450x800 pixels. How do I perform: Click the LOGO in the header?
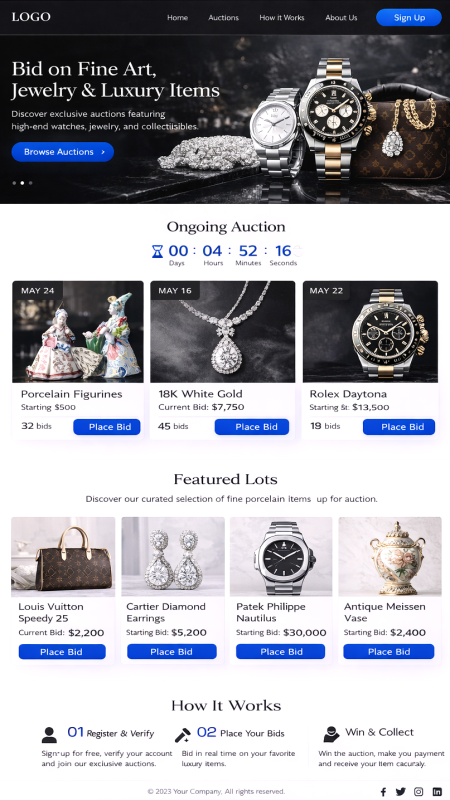pyautogui.click(x=31, y=17)
